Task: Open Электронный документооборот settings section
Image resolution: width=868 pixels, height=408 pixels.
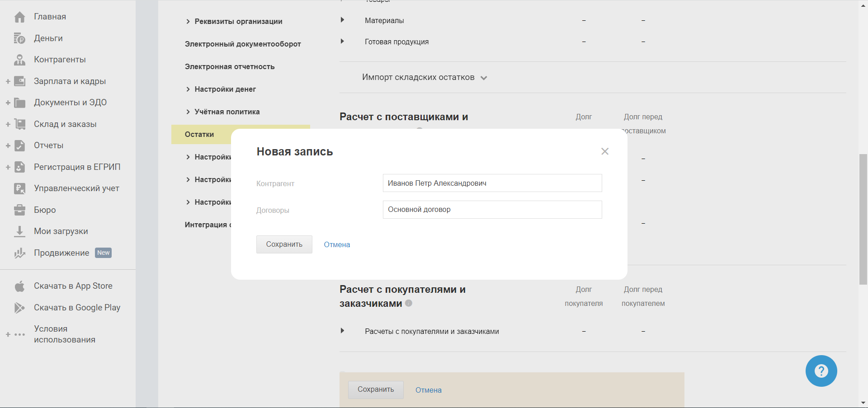Action: [x=243, y=44]
